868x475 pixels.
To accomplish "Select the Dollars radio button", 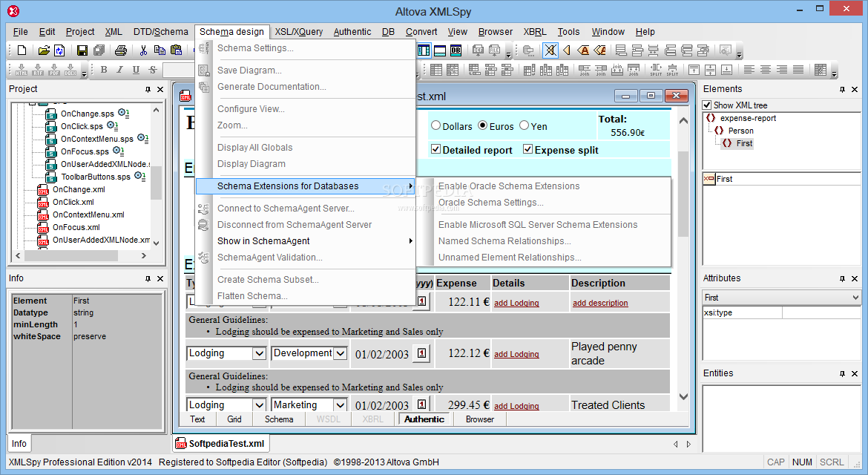I will (x=435, y=125).
